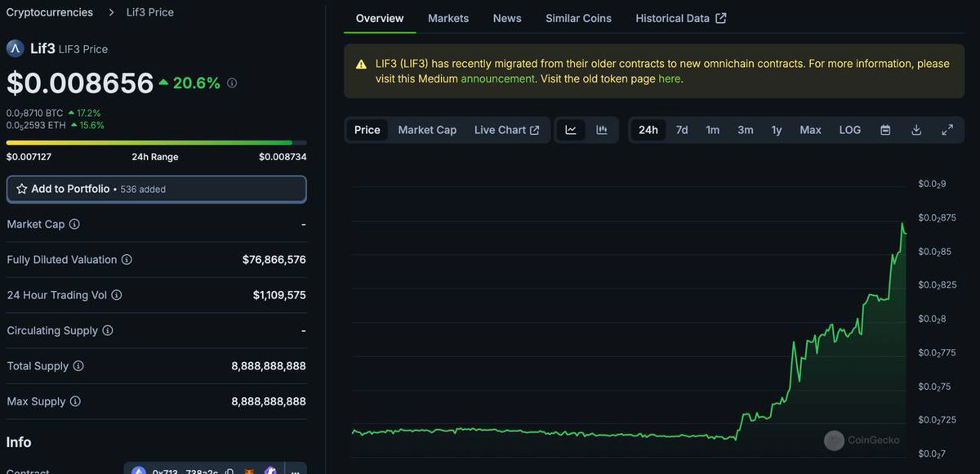Open 24 Hour Trading Vol info icon
The width and height of the screenshot is (980, 474).
click(x=117, y=295)
